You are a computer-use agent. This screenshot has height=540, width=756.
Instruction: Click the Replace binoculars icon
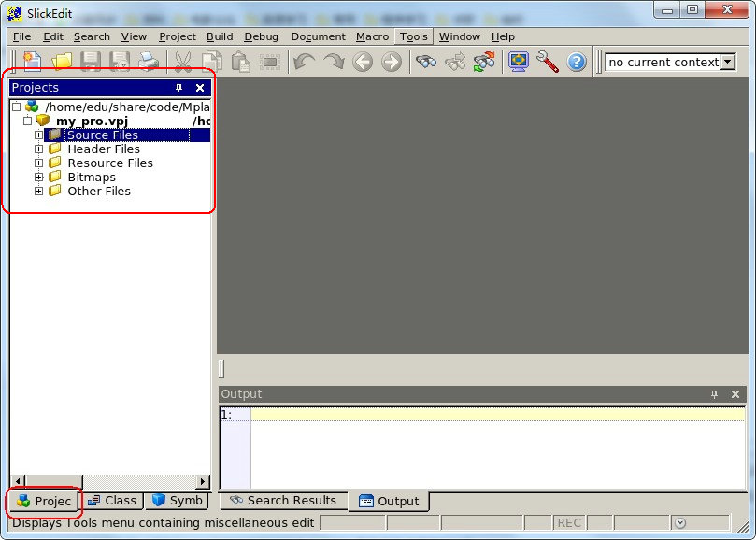(x=484, y=62)
